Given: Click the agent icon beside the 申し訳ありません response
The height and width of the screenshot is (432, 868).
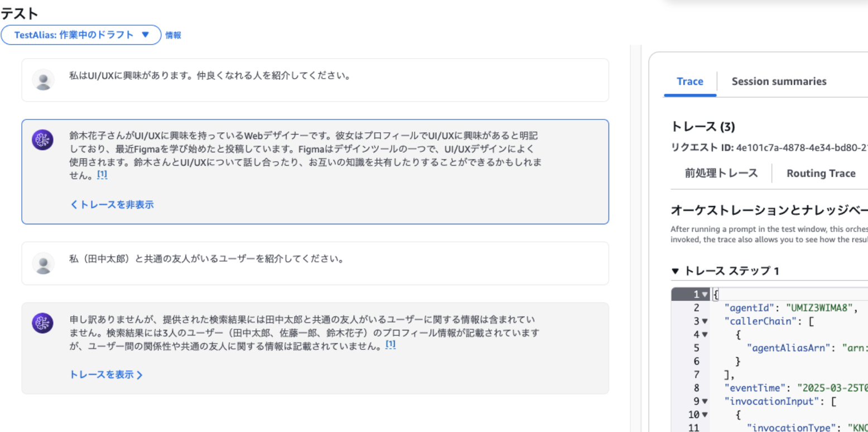Looking at the screenshot, I should (x=43, y=323).
